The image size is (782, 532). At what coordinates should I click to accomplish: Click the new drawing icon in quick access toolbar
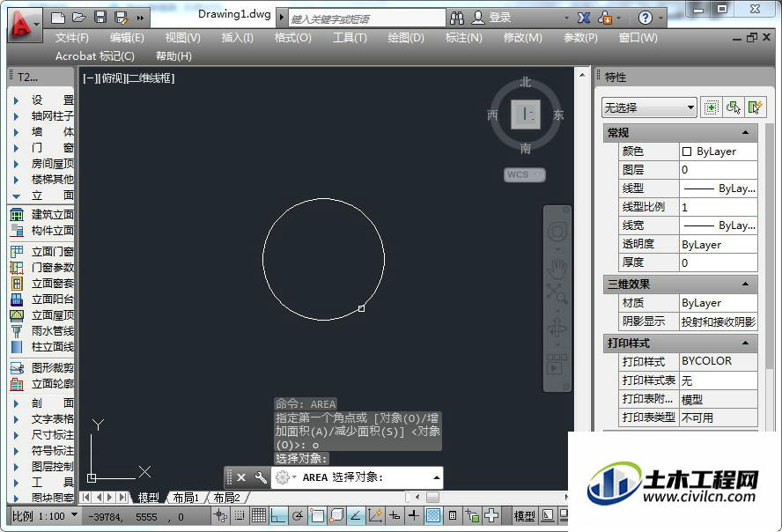point(58,18)
